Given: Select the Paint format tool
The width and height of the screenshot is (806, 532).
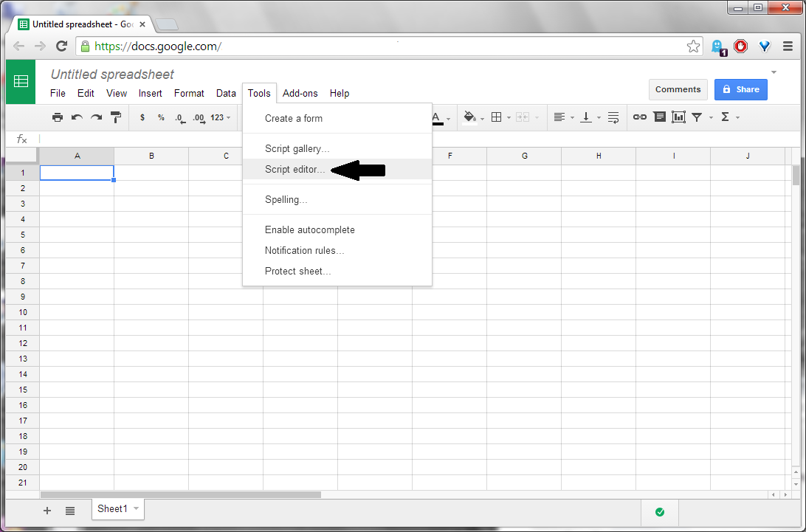Looking at the screenshot, I should click(116, 117).
